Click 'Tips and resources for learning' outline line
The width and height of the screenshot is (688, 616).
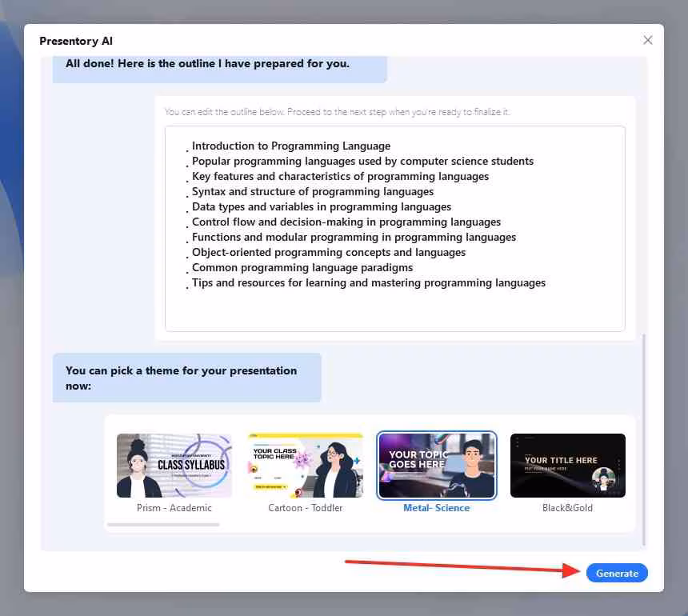tap(369, 282)
